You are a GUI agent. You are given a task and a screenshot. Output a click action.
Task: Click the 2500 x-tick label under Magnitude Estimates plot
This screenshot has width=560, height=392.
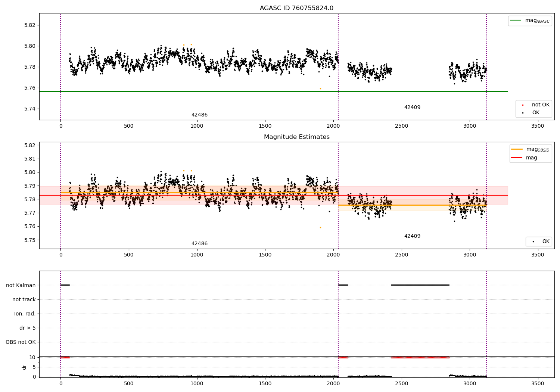pyautogui.click(x=401, y=255)
